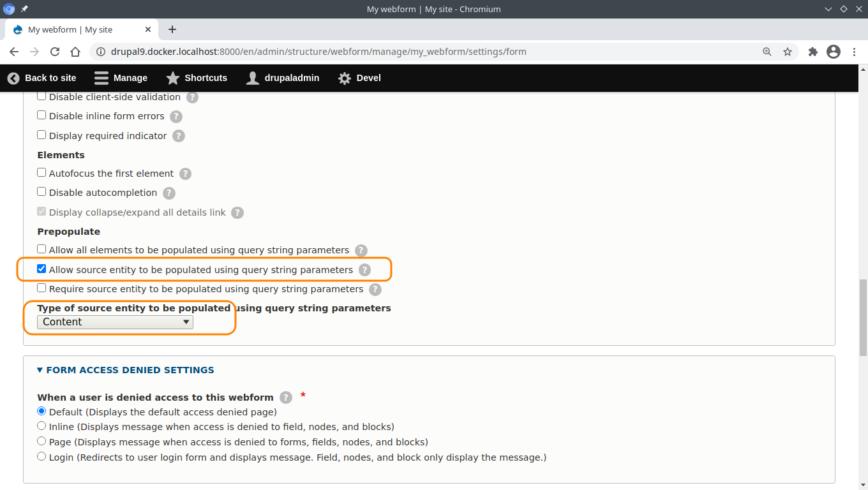
Task: Collapse Form Access Denied Settings section
Action: pos(126,370)
